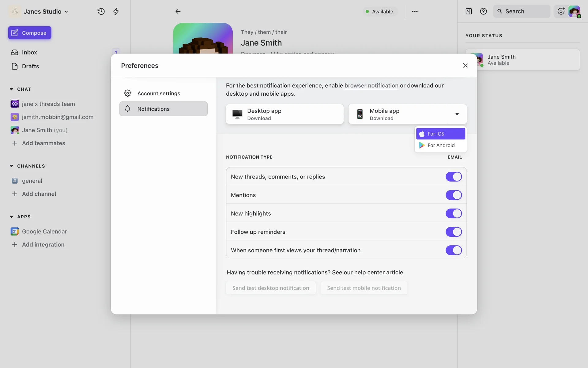This screenshot has height=368, width=588.
Task: Toggle email for New highlights
Action: [454, 213]
